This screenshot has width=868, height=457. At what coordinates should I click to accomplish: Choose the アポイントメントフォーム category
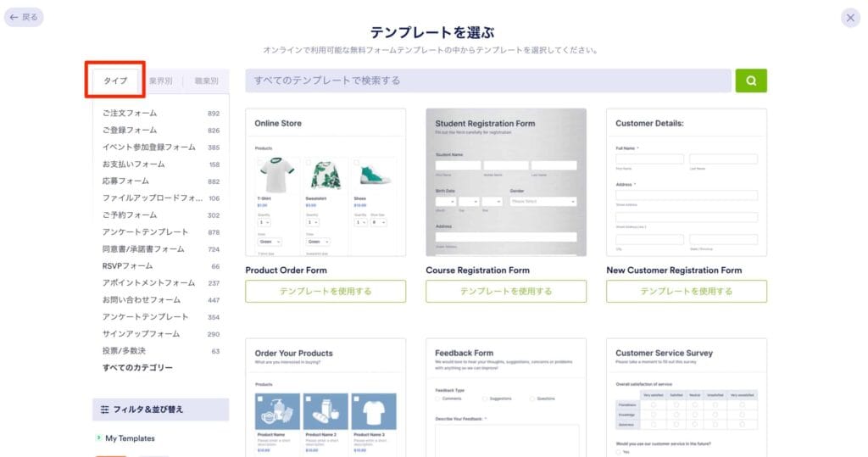(160, 282)
